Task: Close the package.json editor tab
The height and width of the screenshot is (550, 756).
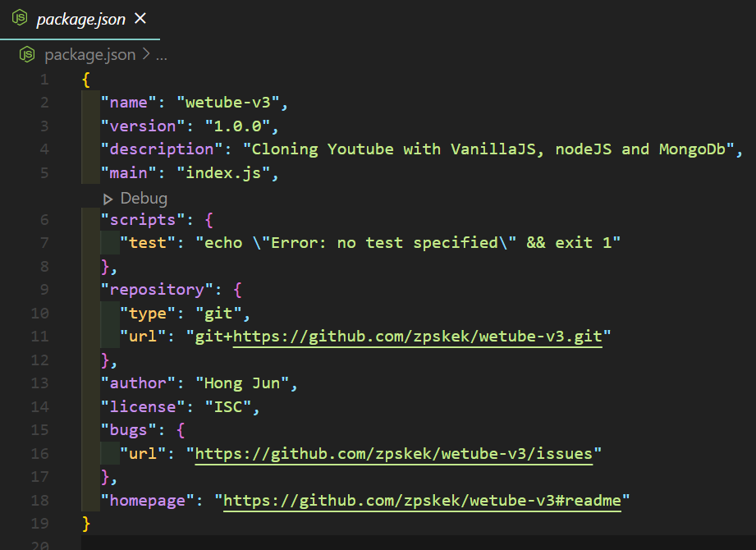Action: 140,18
